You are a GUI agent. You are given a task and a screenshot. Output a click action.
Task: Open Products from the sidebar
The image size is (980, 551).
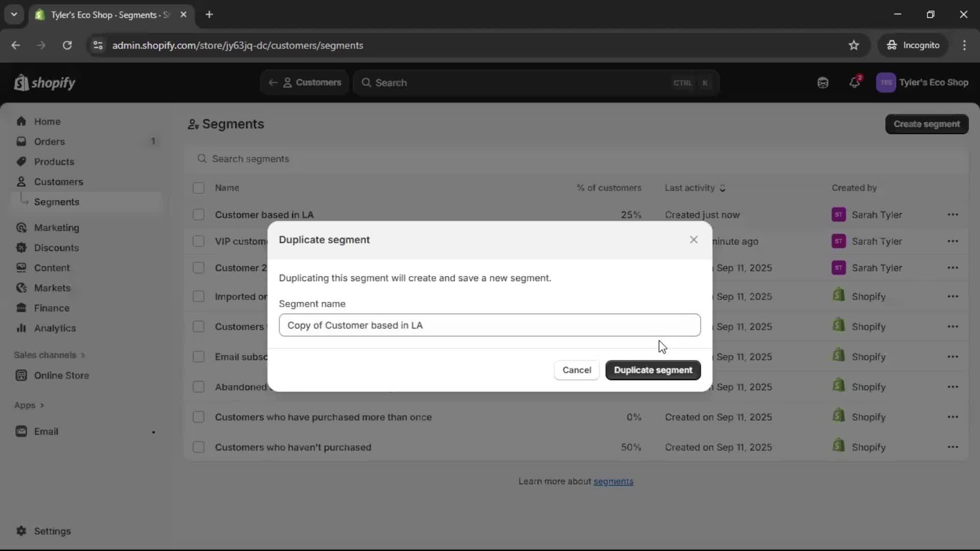(x=54, y=161)
